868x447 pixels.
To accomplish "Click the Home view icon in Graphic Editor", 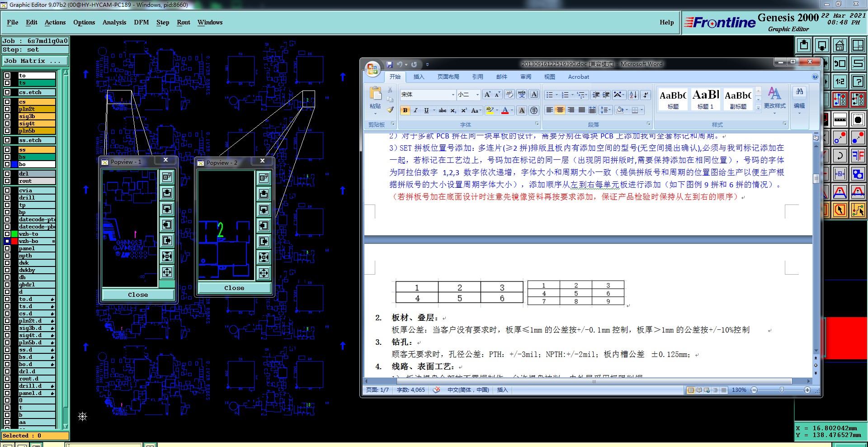I will (840, 45).
